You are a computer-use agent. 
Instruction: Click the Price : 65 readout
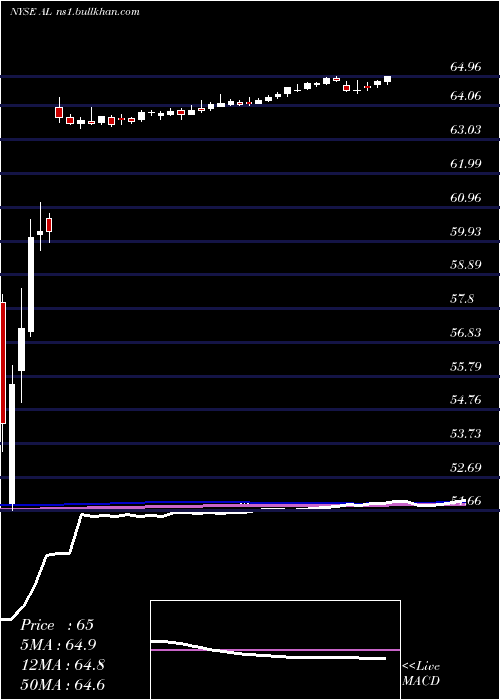57,625
